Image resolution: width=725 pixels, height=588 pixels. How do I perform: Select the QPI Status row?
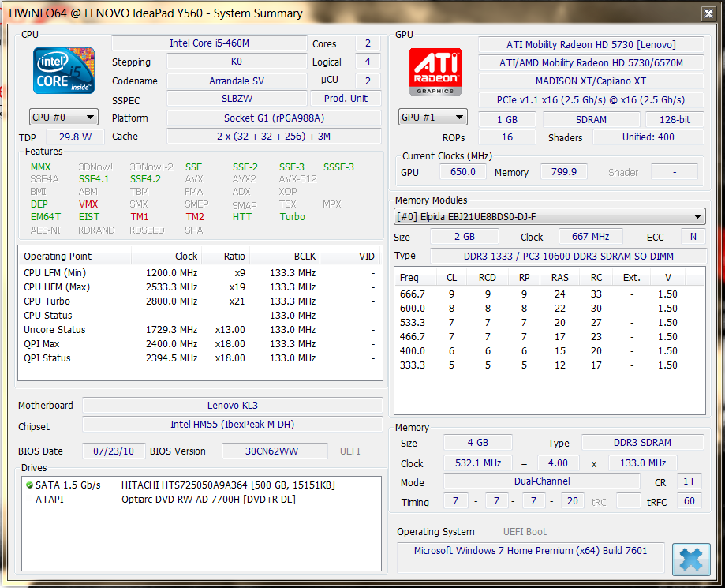[x=200, y=358]
